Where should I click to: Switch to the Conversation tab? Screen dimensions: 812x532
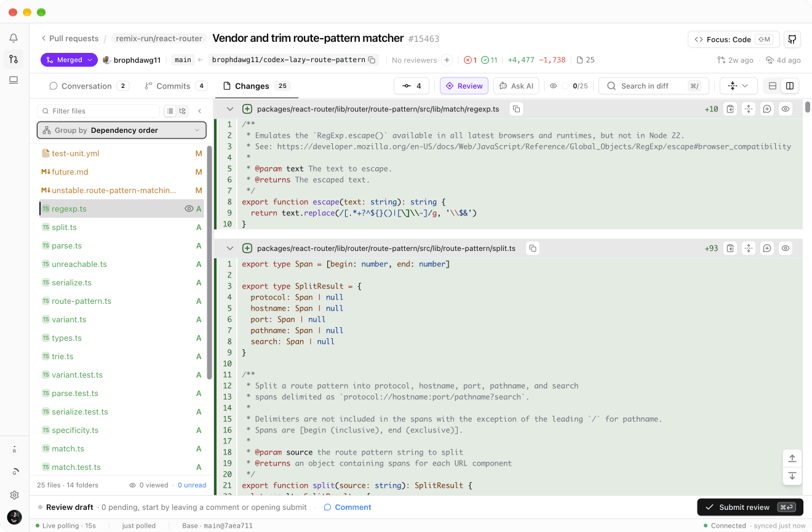[89, 86]
